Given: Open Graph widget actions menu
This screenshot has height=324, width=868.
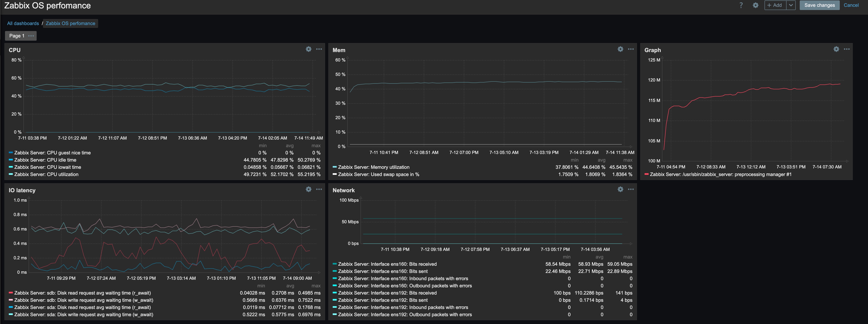Looking at the screenshot, I should pos(846,49).
